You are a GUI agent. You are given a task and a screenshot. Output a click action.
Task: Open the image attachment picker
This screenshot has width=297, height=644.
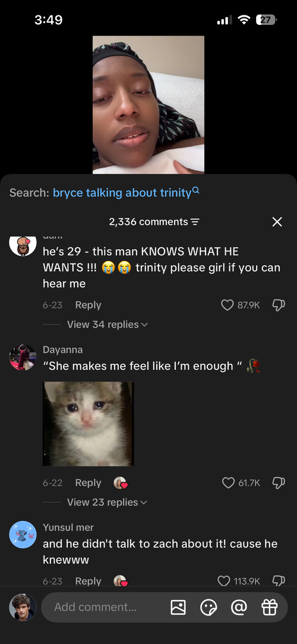tap(178, 607)
